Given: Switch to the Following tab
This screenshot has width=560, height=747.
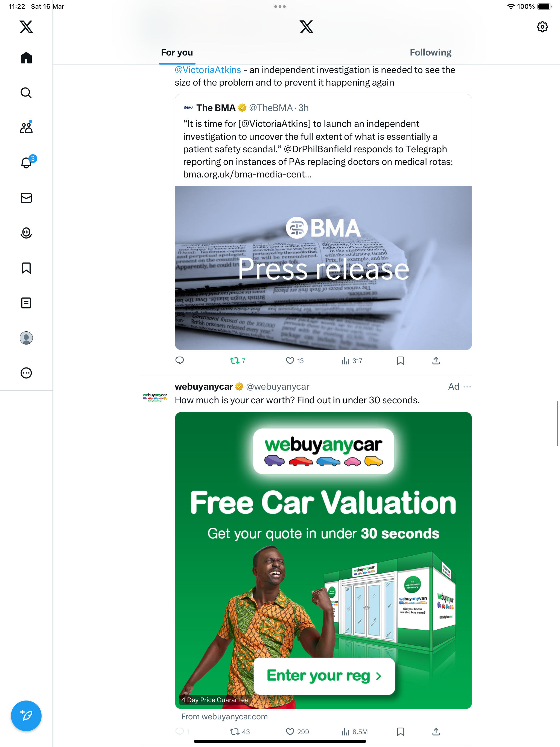Looking at the screenshot, I should (x=431, y=52).
